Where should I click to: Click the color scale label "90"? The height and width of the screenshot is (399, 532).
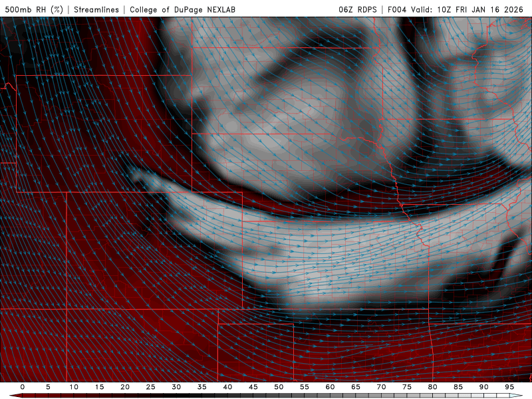coord(484,387)
